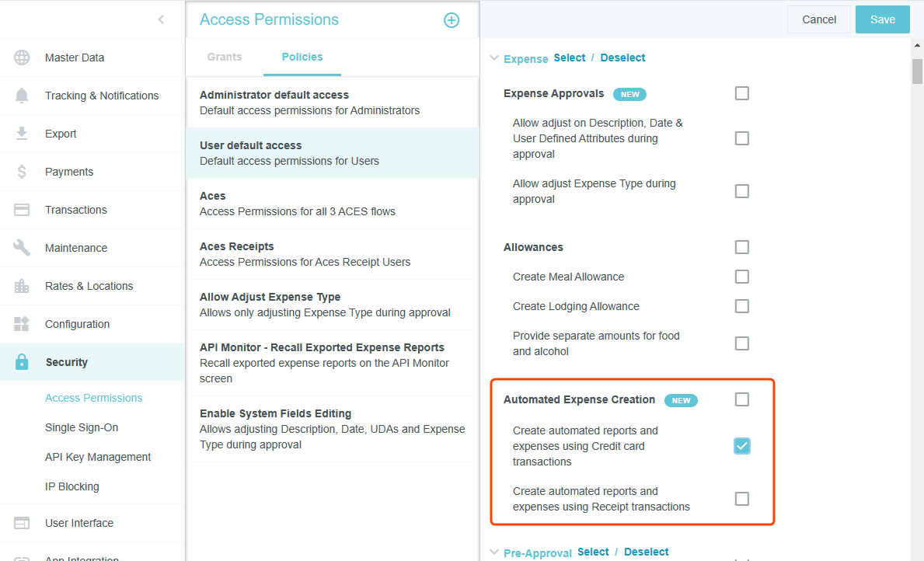The height and width of the screenshot is (561, 924).
Task: Click the Transactions card icon
Action: coord(22,210)
